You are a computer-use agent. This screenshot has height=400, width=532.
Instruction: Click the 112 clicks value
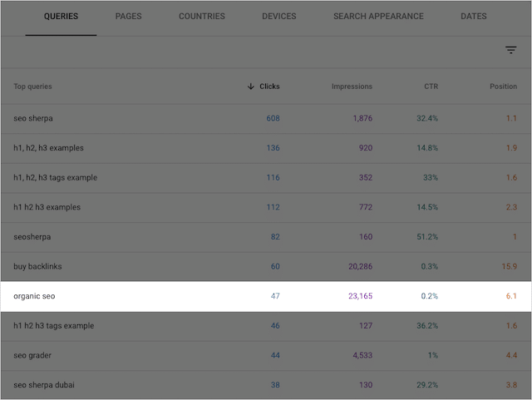pyautogui.click(x=273, y=207)
